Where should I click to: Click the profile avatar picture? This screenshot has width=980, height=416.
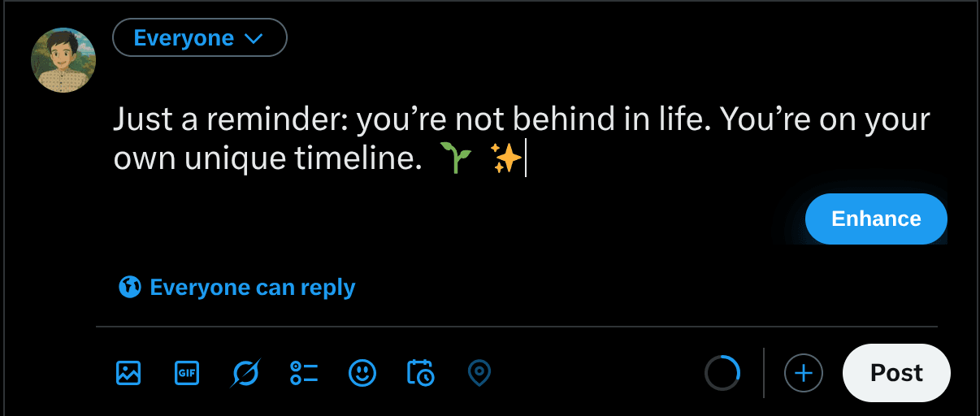(63, 60)
